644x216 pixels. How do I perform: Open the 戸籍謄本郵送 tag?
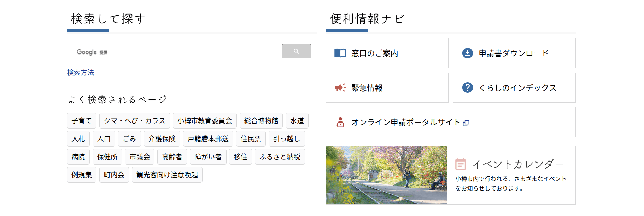pyautogui.click(x=208, y=139)
